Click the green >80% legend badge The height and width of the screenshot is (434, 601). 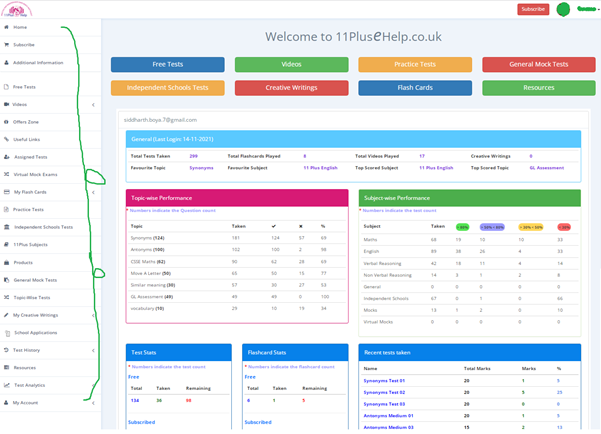pos(463,227)
